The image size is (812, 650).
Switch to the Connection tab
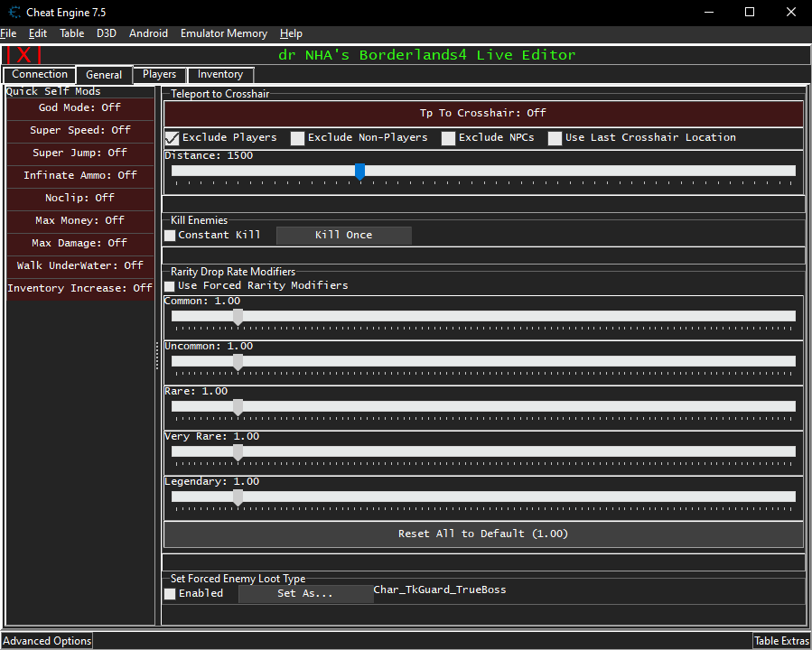tap(40, 75)
